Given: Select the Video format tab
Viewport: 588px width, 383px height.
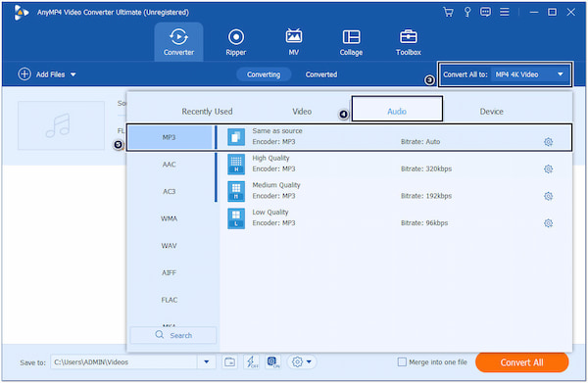Looking at the screenshot, I should click(x=302, y=112).
